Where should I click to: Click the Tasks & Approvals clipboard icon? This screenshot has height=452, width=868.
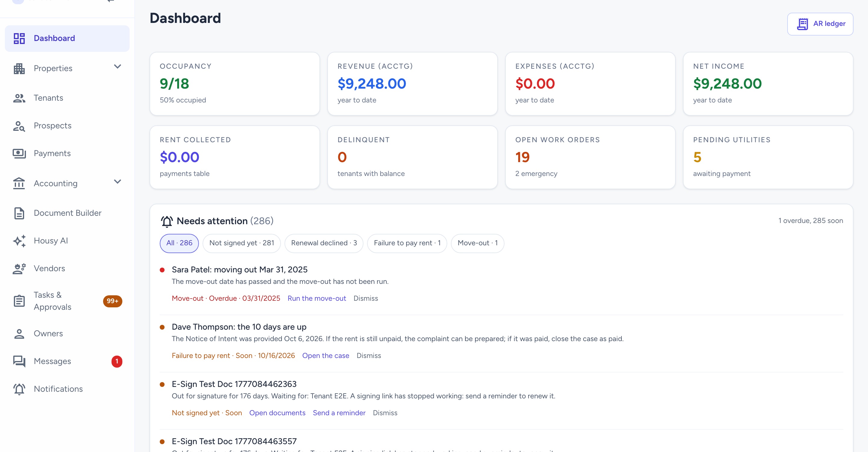click(x=19, y=301)
